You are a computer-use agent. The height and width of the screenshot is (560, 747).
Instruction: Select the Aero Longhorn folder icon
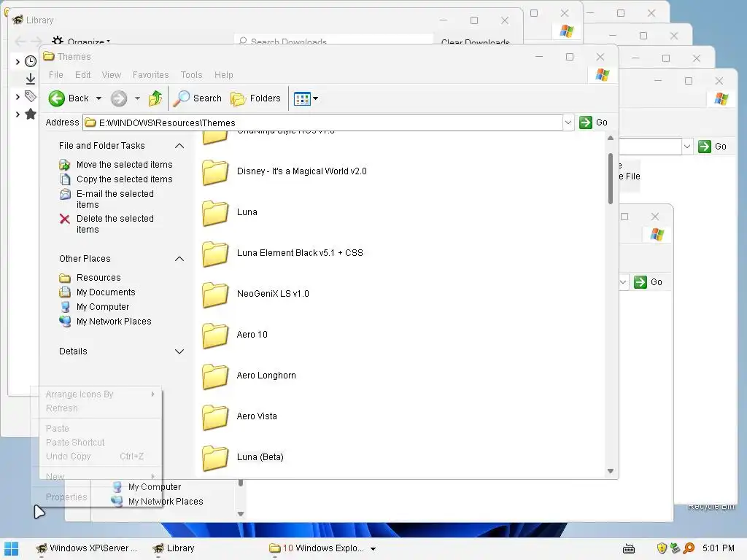[215, 376]
